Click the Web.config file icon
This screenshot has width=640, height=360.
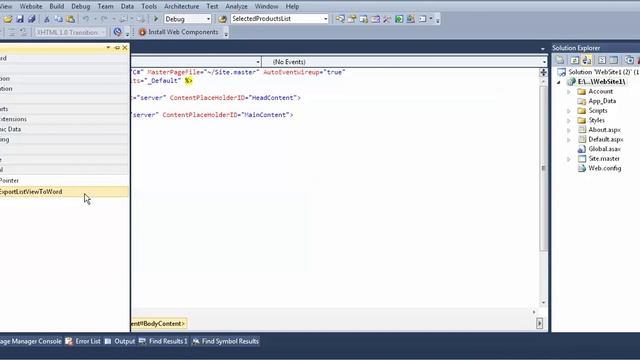[582, 168]
